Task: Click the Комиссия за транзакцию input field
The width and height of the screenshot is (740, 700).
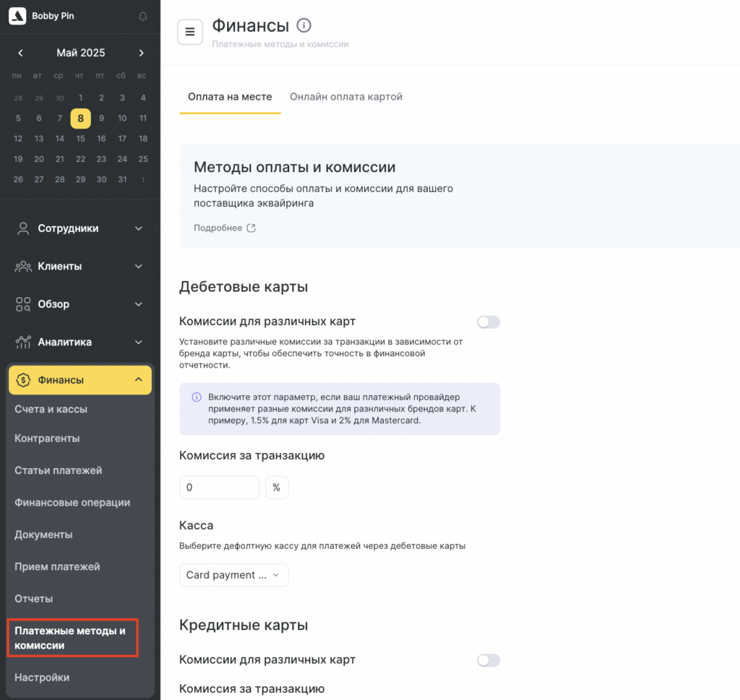Action: pyautogui.click(x=219, y=488)
